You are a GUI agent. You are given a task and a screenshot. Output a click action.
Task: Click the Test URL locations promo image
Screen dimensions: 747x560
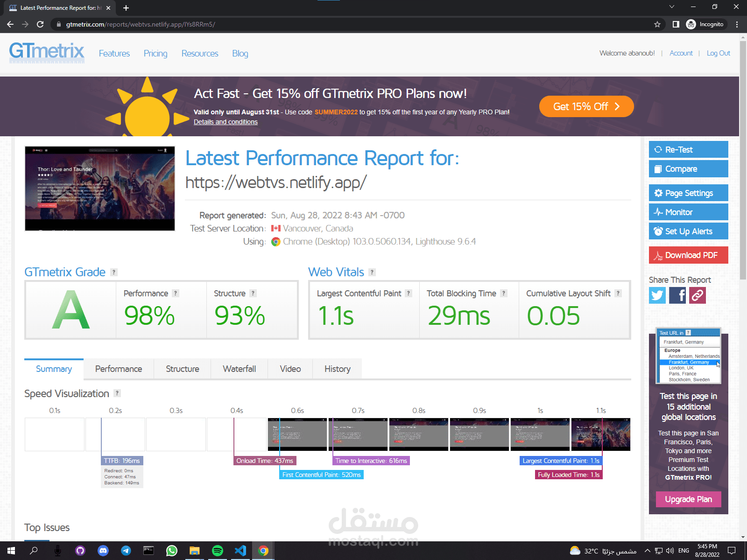pos(689,356)
